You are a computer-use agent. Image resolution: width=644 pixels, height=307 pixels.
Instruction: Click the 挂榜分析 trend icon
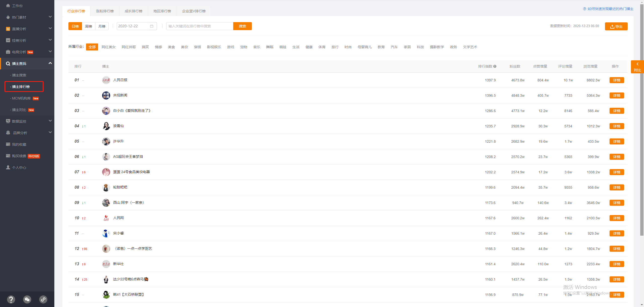click(8, 40)
